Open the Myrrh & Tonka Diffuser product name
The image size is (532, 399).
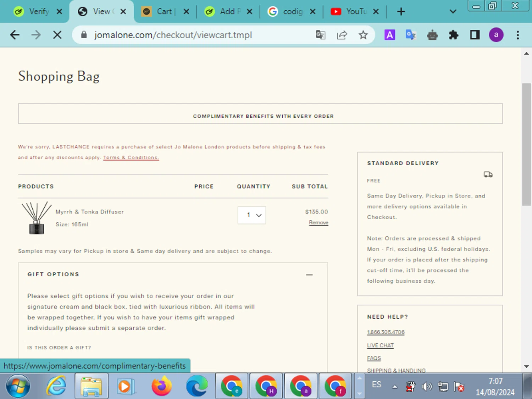pos(90,212)
